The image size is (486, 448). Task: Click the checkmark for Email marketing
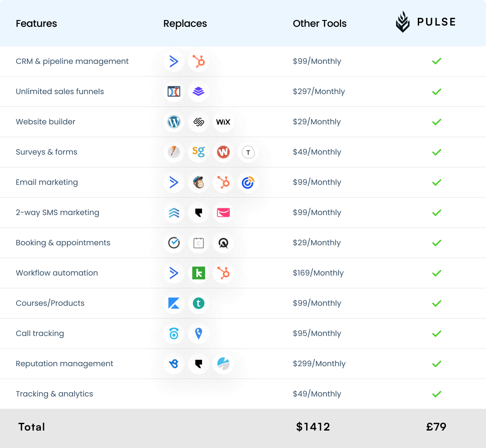[437, 182]
